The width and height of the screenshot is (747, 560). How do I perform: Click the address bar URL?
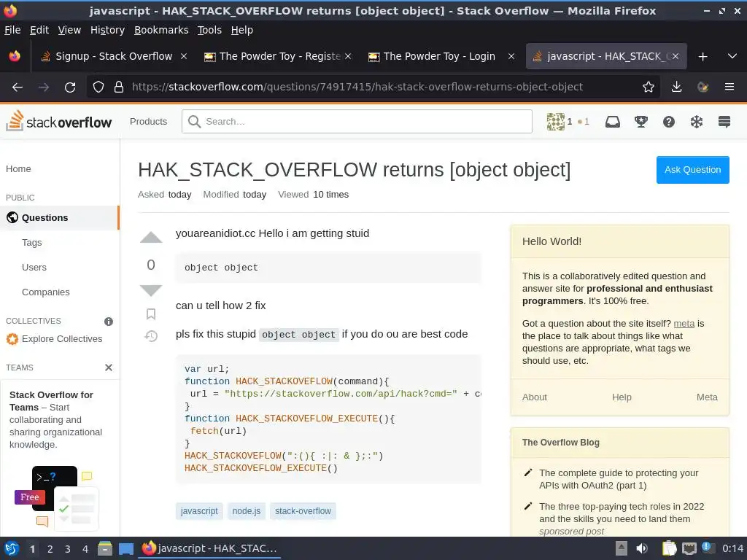tap(357, 87)
